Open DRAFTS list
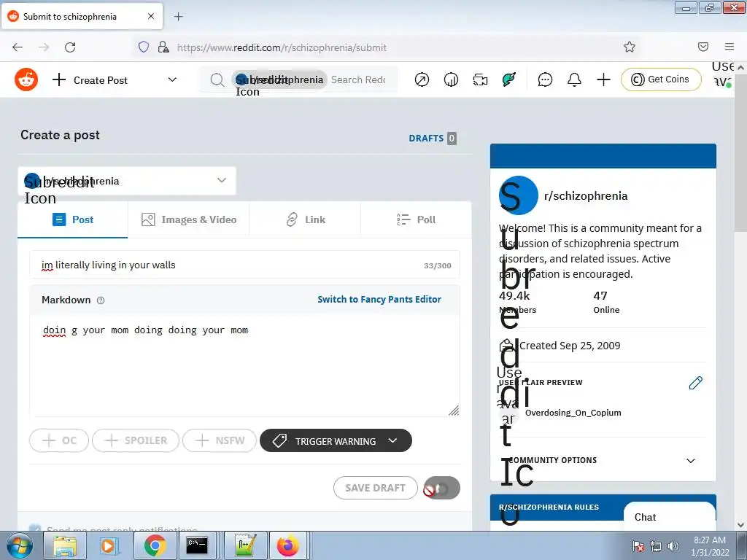 click(x=433, y=138)
